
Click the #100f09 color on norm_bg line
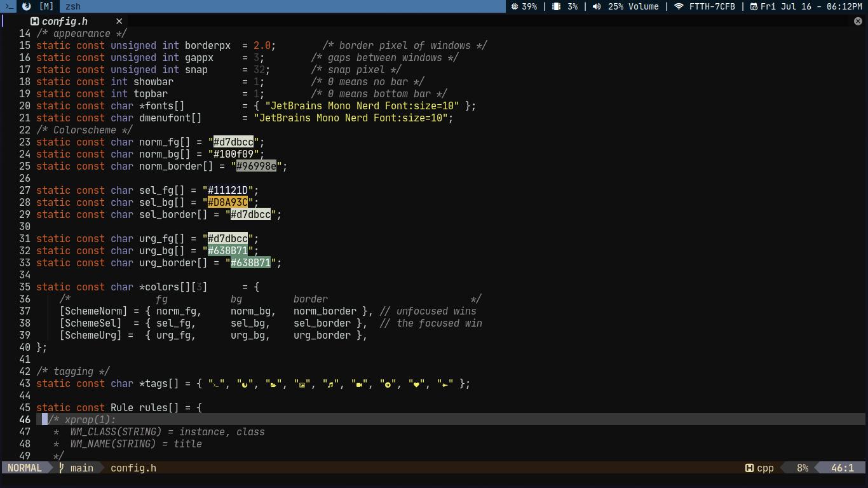[233, 154]
